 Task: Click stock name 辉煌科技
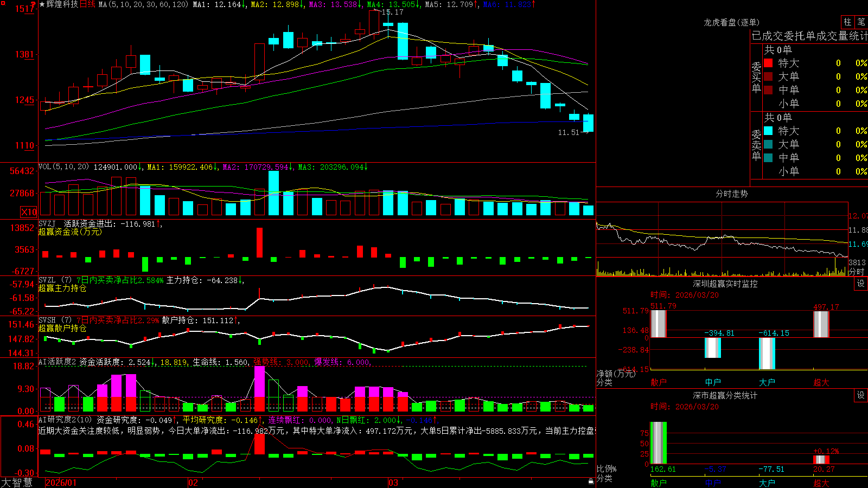(x=62, y=4)
